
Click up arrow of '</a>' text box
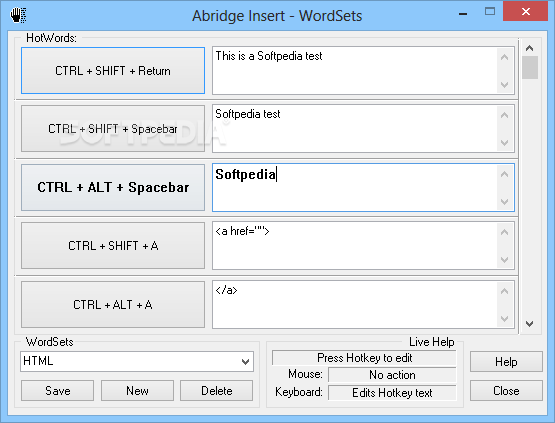505,291
